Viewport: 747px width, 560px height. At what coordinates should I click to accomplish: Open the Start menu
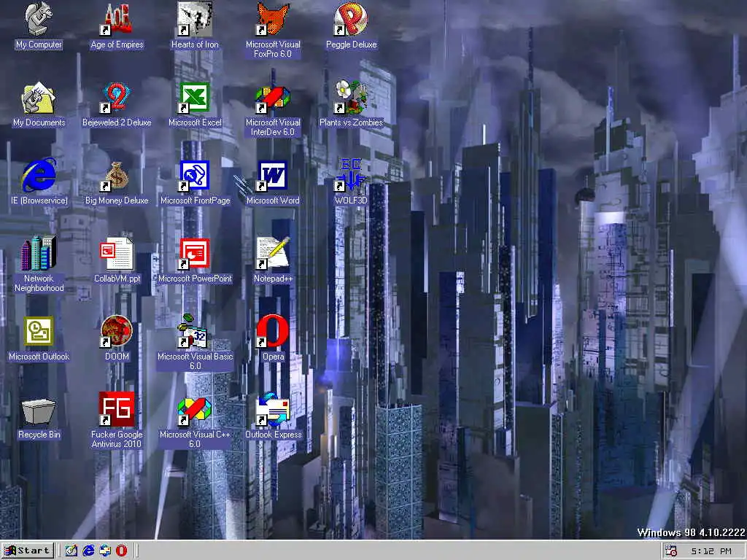(x=27, y=551)
